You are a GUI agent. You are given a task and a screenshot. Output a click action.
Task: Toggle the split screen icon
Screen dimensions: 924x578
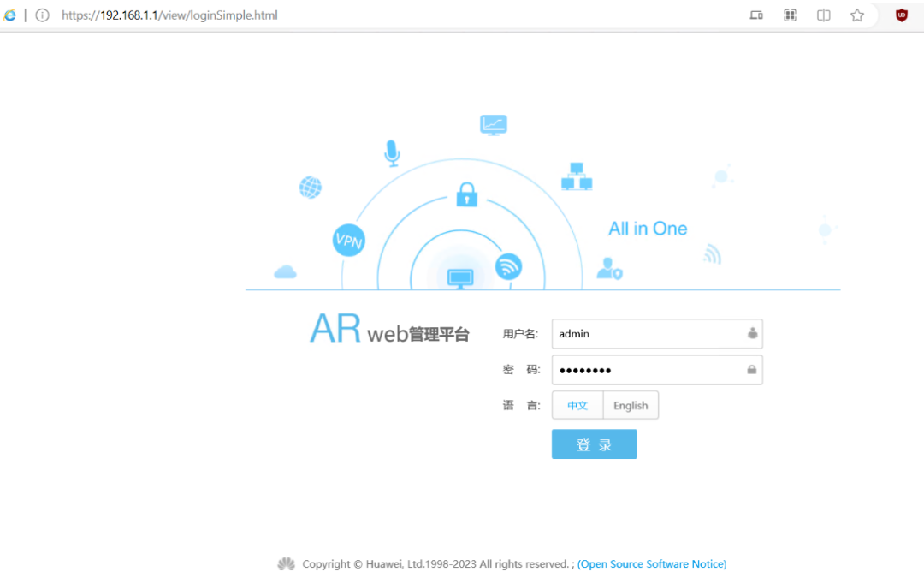pos(824,15)
